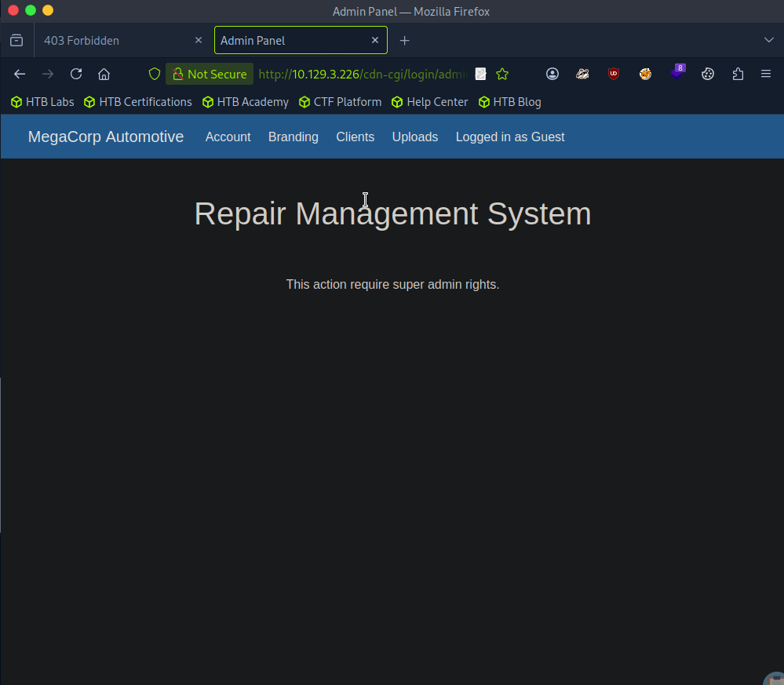Click the URL address bar field
The width and height of the screenshot is (784, 685).
coord(361,74)
